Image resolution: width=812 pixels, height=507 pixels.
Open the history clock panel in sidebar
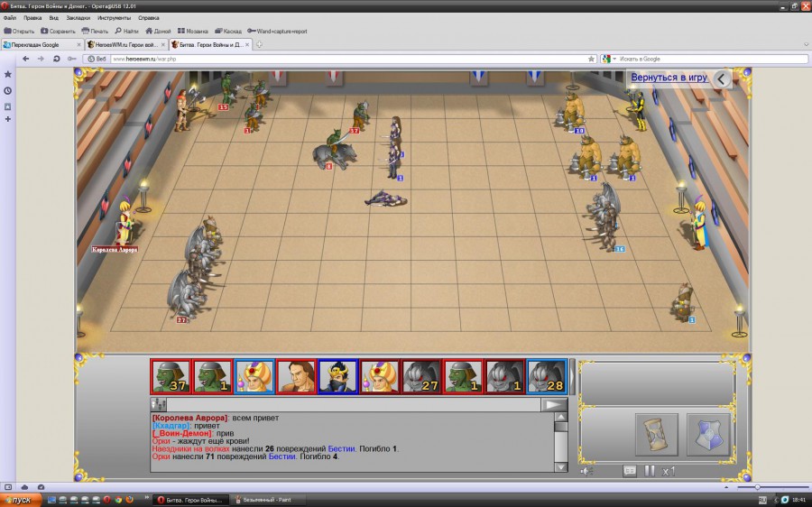pyautogui.click(x=8, y=90)
